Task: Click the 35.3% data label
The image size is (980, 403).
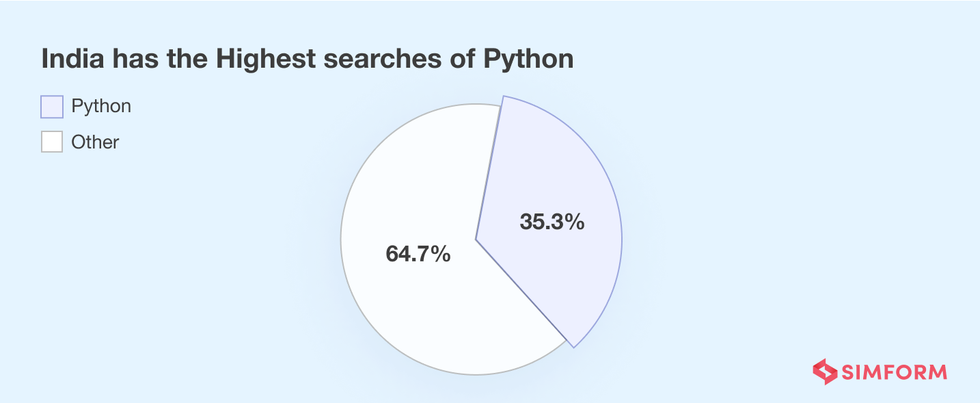Action: tap(552, 222)
